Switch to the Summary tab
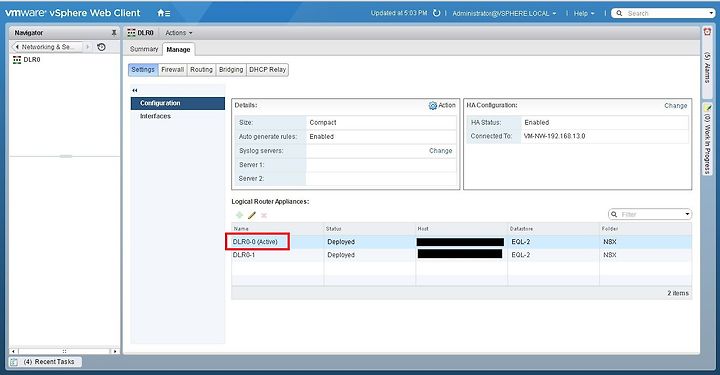This screenshot has height=375, width=720. pyautogui.click(x=144, y=49)
